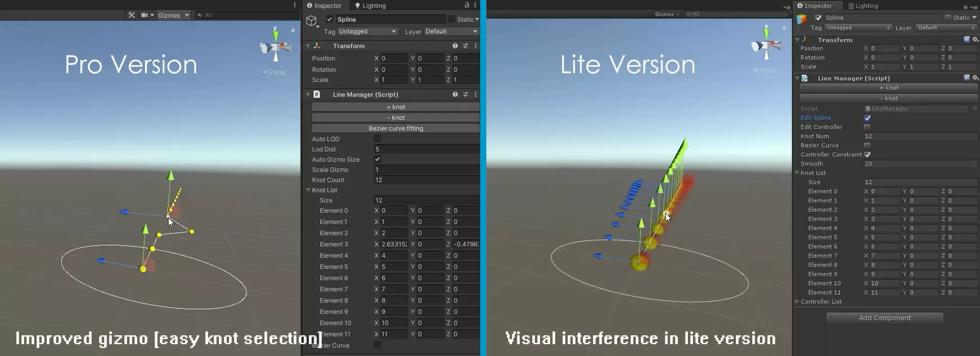Viewport: 980px width, 356px height.
Task: Open Transform reference book icon in Lite Inspector
Action: tap(966, 39)
